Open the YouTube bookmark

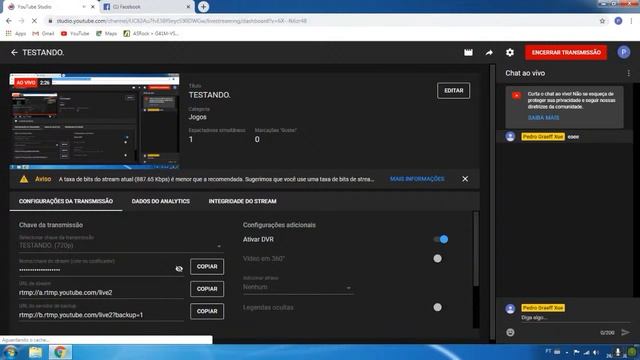tap(75, 33)
